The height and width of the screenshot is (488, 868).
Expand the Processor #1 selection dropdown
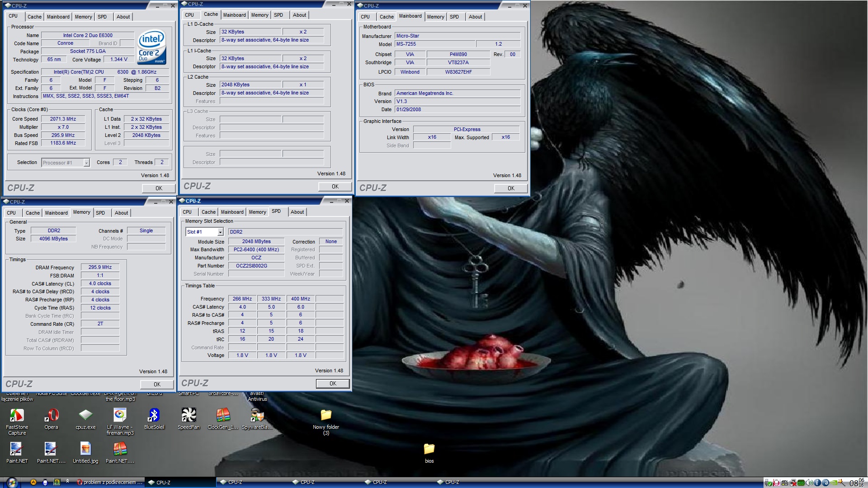tap(86, 163)
